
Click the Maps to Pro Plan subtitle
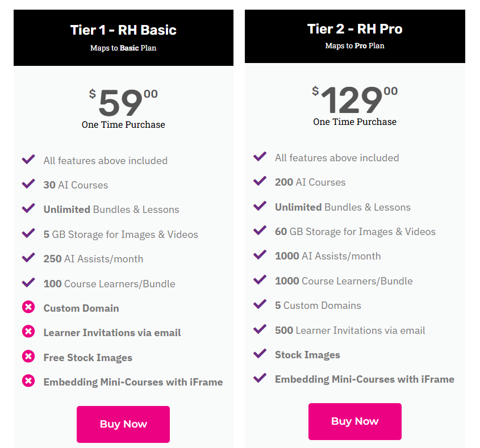point(355,45)
